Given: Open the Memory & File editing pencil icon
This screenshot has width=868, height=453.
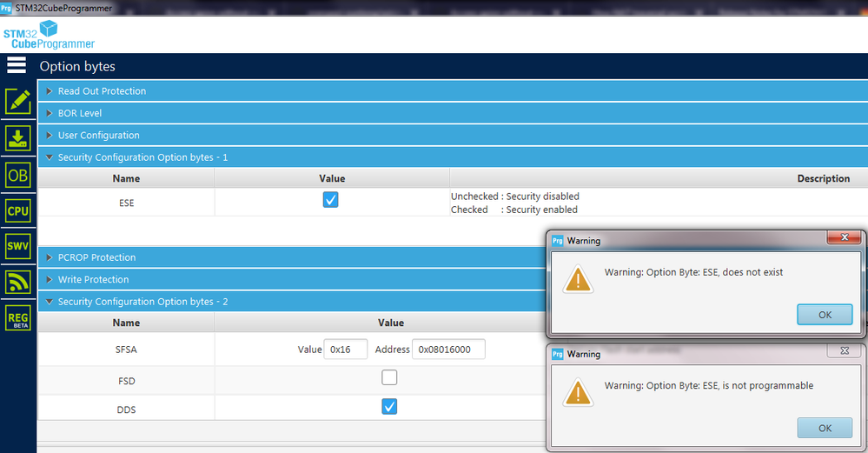Looking at the screenshot, I should pos(18,102).
